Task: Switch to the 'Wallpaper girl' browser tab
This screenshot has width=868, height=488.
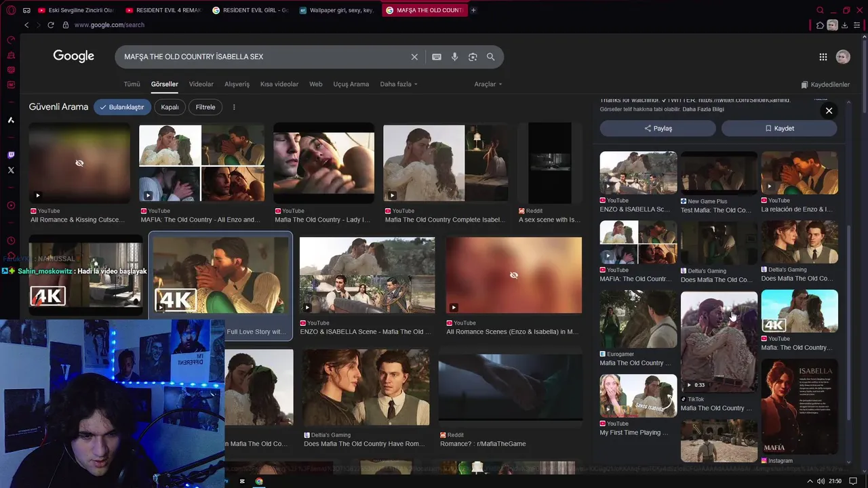Action: point(337,10)
